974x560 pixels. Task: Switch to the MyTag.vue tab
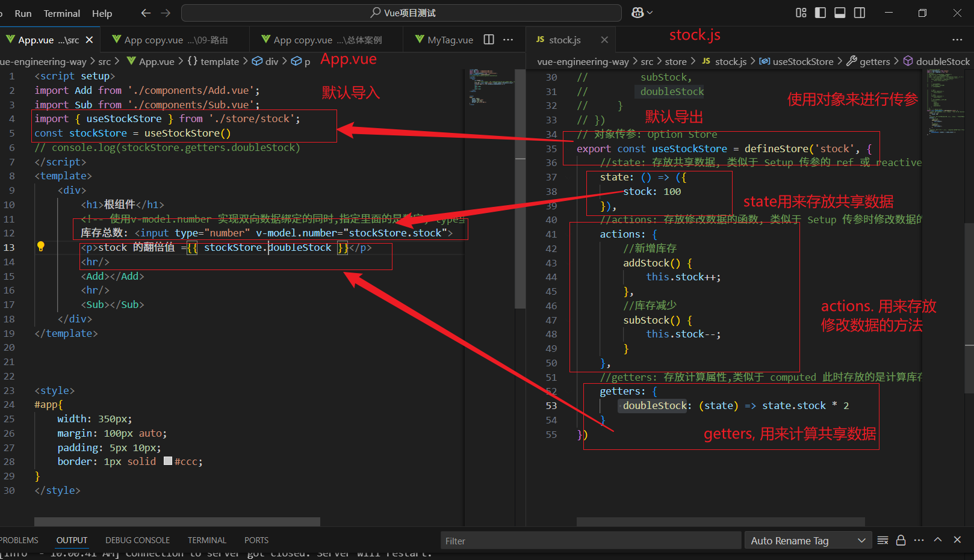[x=444, y=40]
